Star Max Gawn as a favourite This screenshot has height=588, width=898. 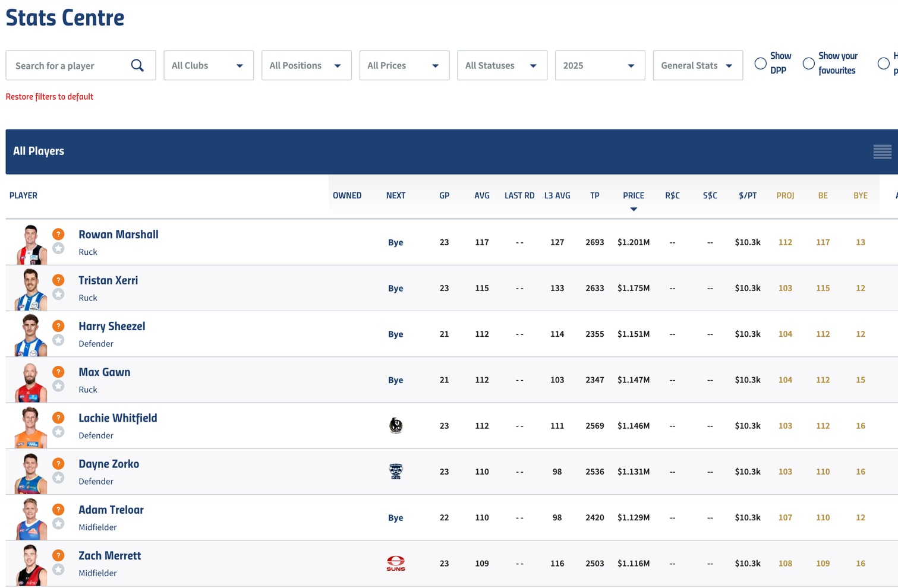58,386
